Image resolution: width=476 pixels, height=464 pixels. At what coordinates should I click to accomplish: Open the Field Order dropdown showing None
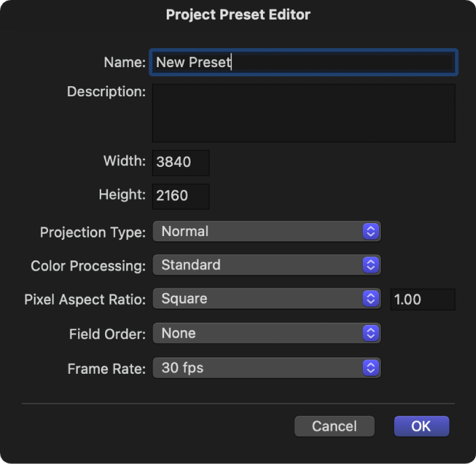pyautogui.click(x=258, y=333)
